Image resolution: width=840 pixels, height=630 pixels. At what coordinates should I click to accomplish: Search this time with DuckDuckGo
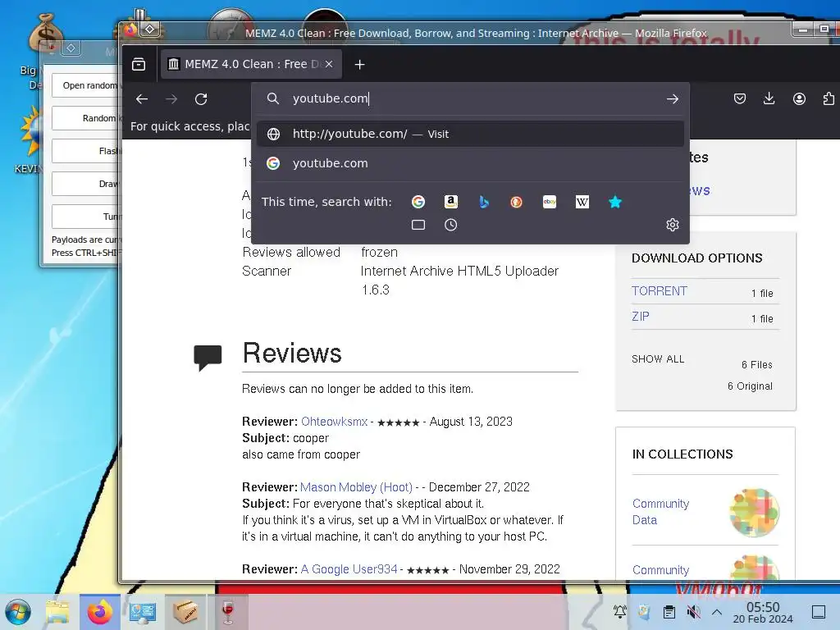pyautogui.click(x=517, y=202)
